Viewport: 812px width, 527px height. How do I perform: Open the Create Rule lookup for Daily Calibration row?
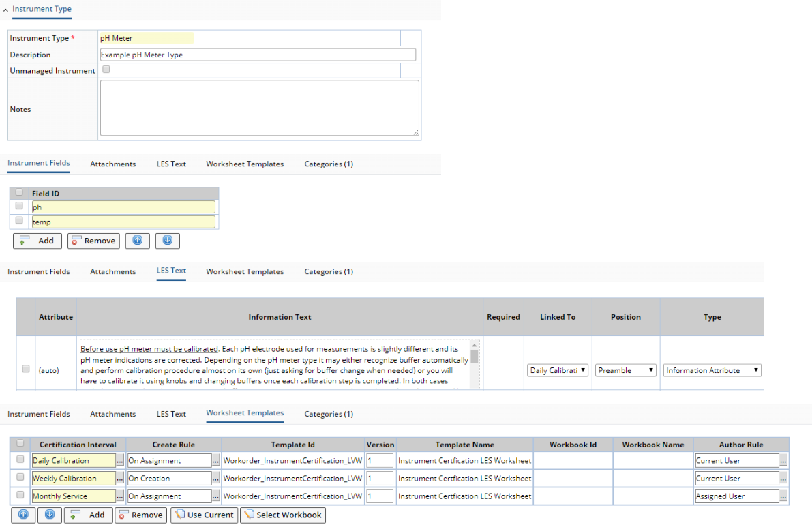[216, 460]
